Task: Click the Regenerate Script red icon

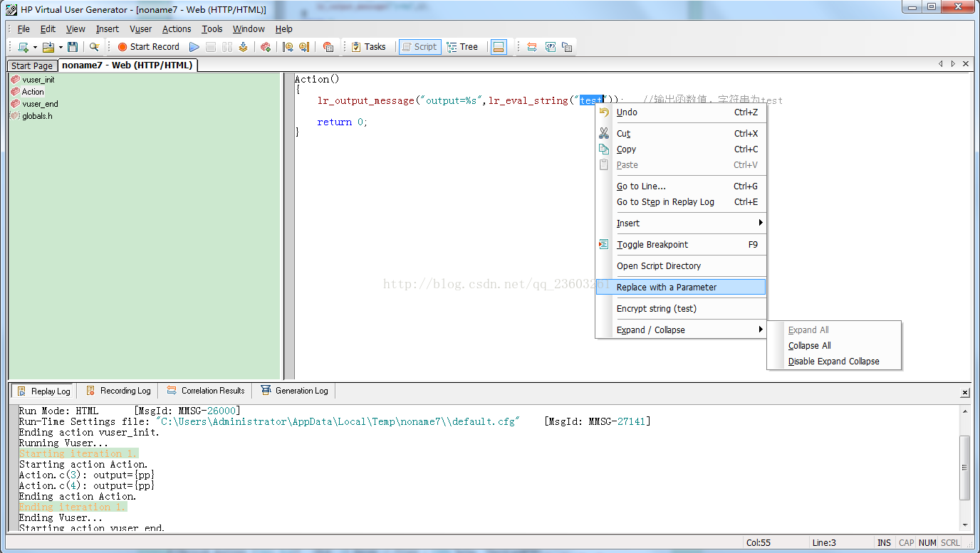Action: pos(266,47)
